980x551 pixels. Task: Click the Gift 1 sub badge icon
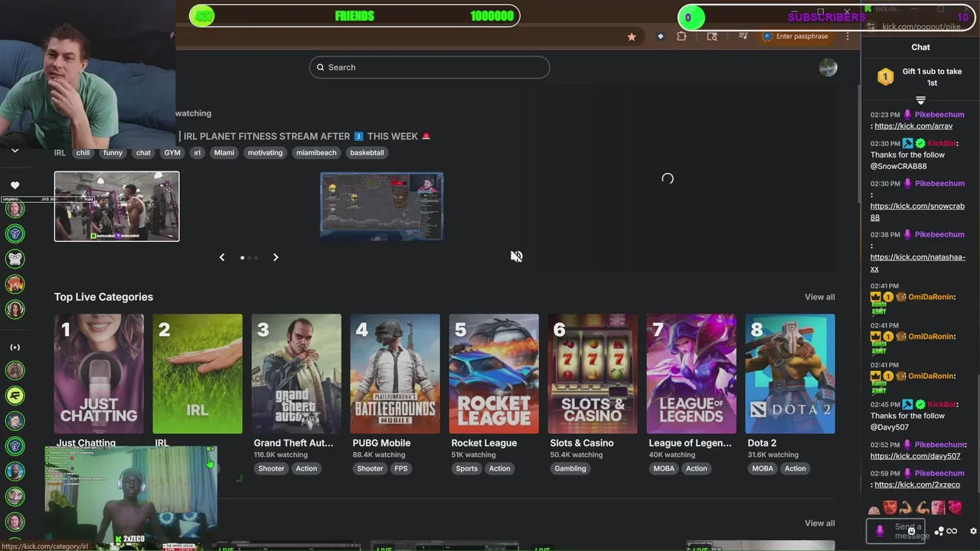click(x=885, y=77)
